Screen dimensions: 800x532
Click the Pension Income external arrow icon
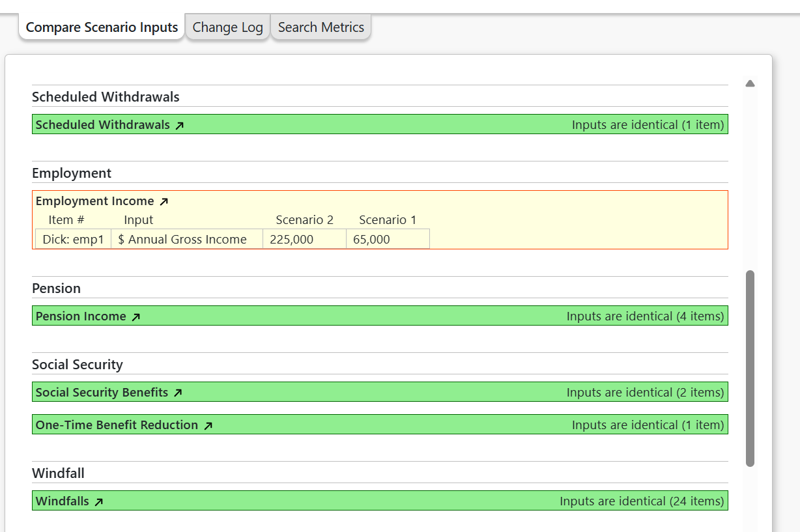click(136, 317)
